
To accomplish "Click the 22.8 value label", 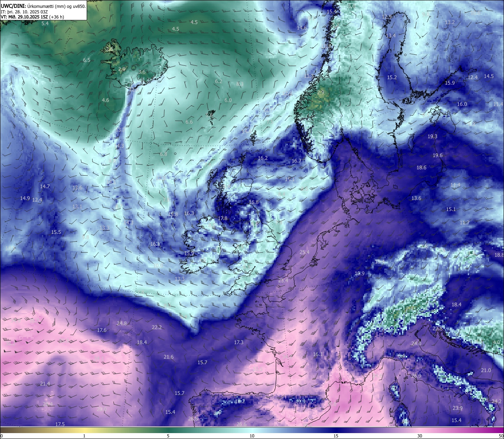I will point(438,328).
